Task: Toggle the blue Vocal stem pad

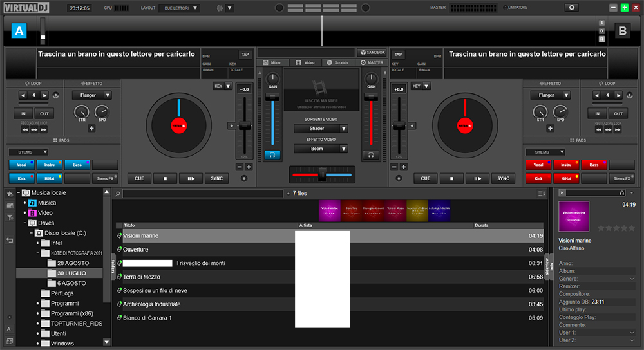Action: pos(22,165)
